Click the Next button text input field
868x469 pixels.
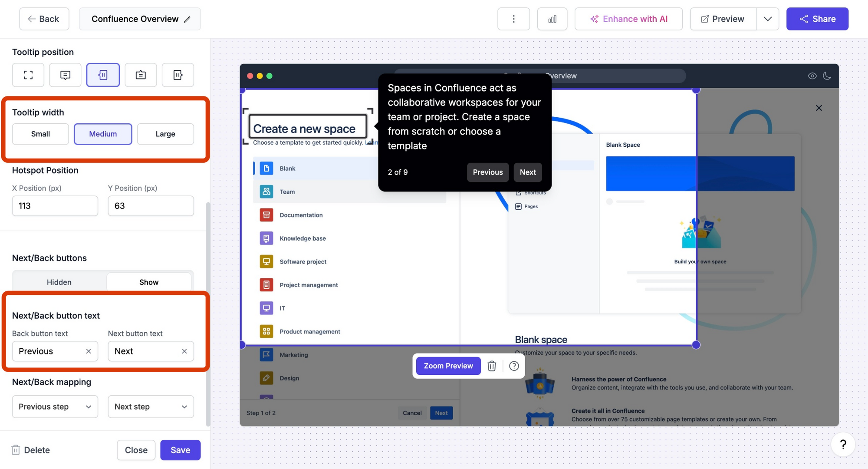point(151,351)
